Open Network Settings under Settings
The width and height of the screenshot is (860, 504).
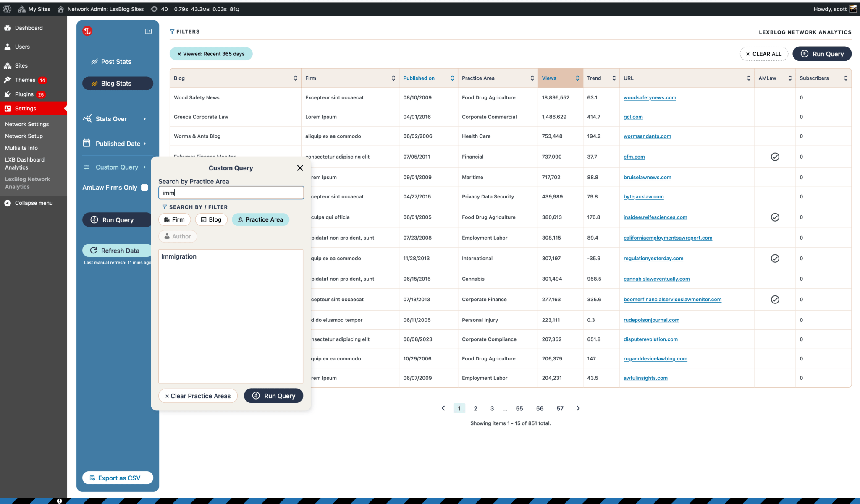27,124
